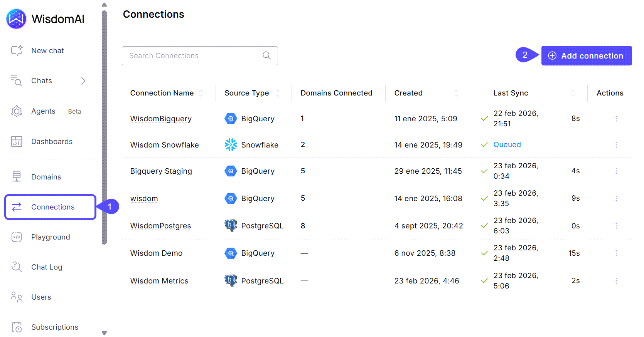Click the Search Connections input field
Viewport: 644px width, 337px height.
(200, 55)
